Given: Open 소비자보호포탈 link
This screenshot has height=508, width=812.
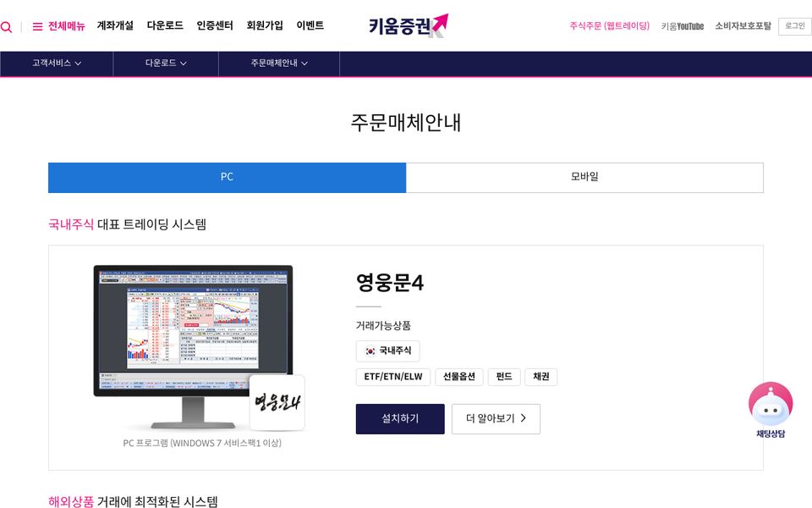Looking at the screenshot, I should pos(743,26).
